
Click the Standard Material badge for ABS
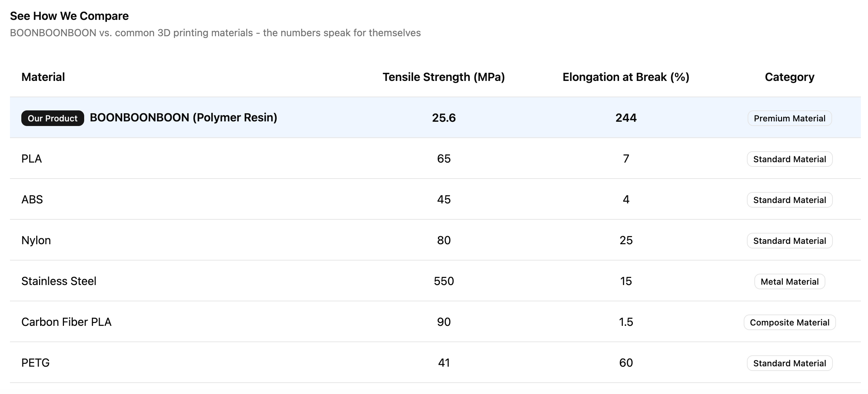click(x=790, y=200)
